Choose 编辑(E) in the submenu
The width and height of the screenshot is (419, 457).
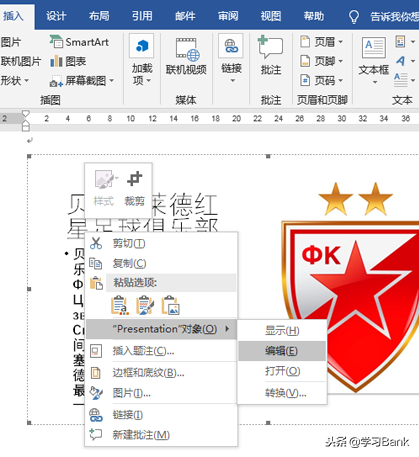282,351
